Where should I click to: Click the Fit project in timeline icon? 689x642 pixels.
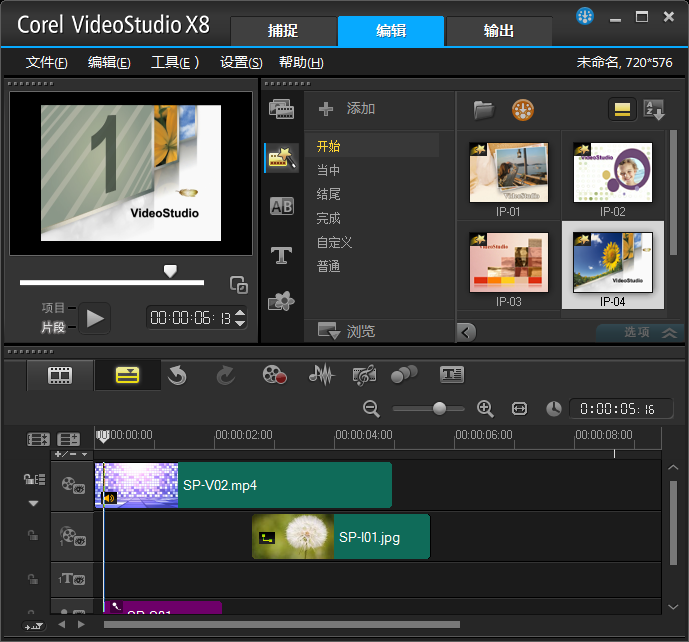tap(519, 409)
